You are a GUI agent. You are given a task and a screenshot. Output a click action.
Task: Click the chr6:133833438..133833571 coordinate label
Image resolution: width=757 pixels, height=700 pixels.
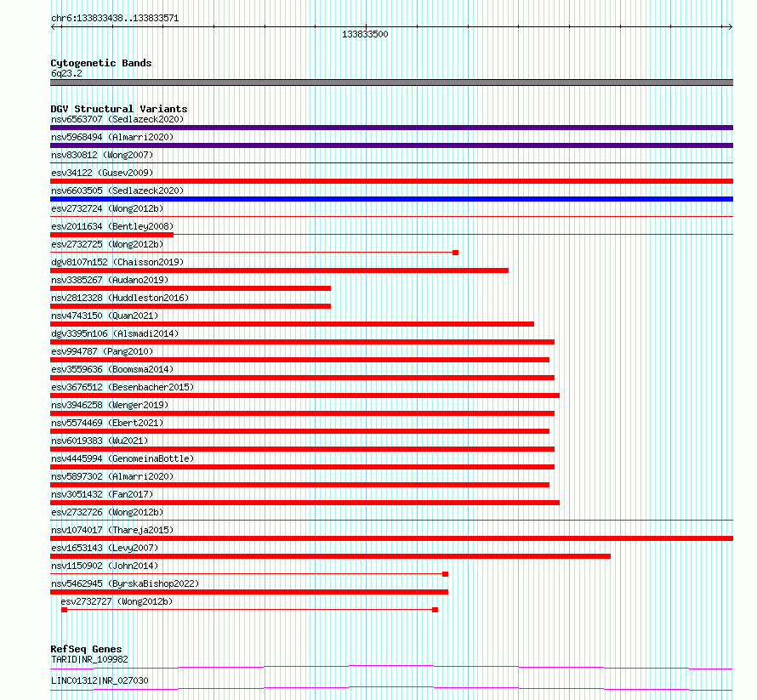click(x=115, y=19)
